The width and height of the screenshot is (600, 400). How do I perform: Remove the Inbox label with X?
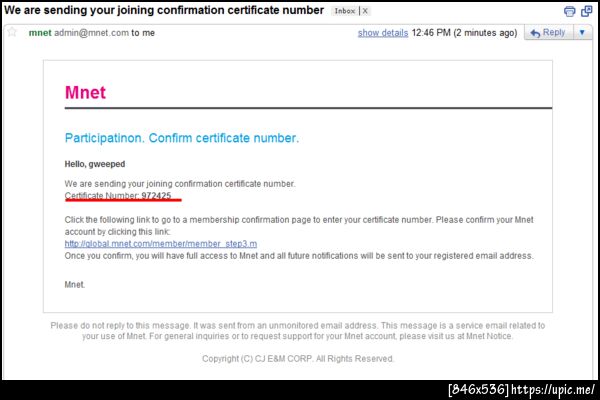365,11
